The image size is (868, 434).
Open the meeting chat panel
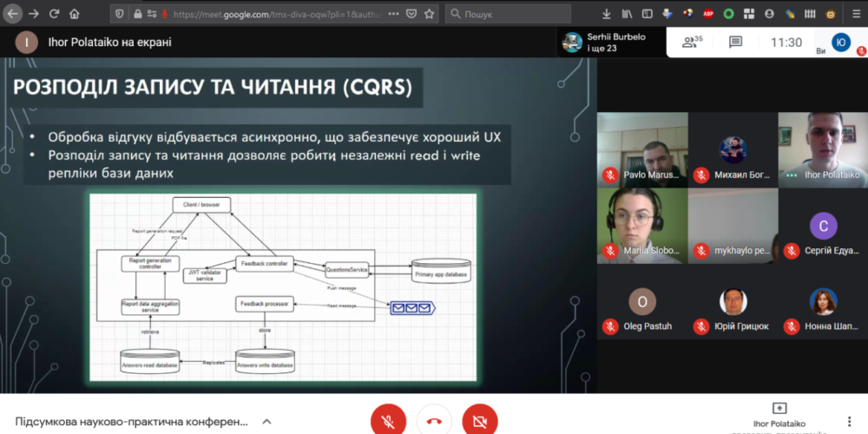[735, 43]
